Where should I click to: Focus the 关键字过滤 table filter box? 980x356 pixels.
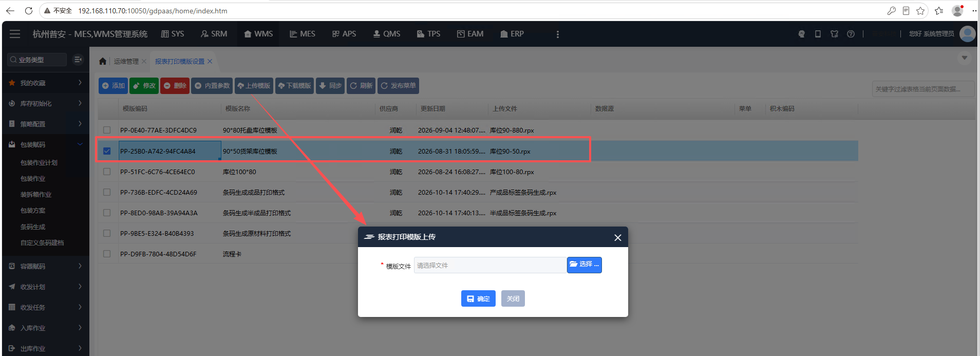point(923,89)
